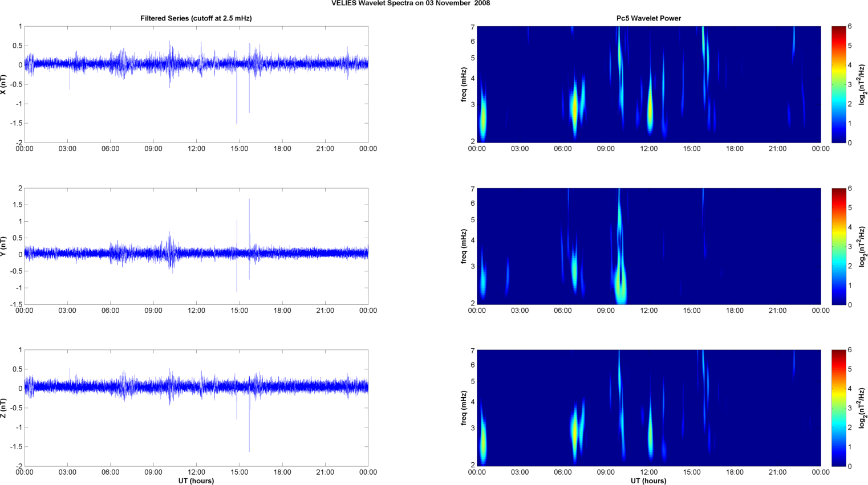The height and width of the screenshot is (485, 868).
Task: Click the "21:00" tick under Z filtered series
Action: 325,472
